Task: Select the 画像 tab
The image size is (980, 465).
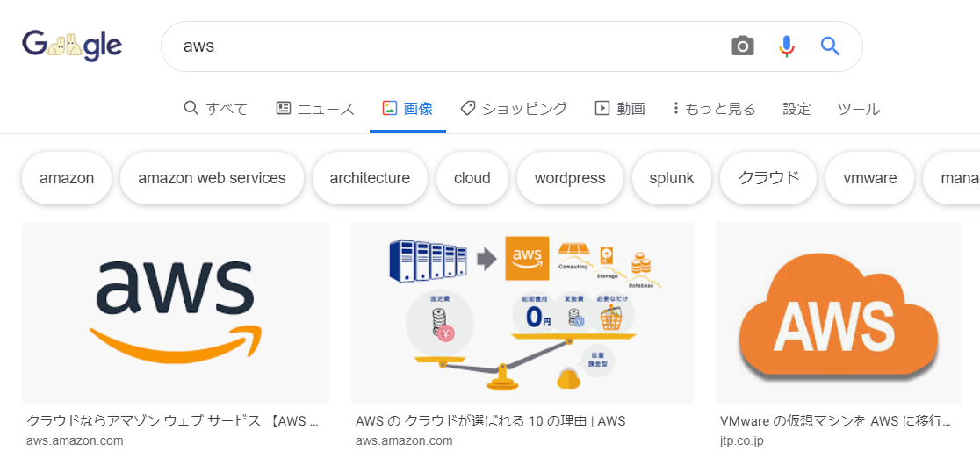Action: [407, 109]
